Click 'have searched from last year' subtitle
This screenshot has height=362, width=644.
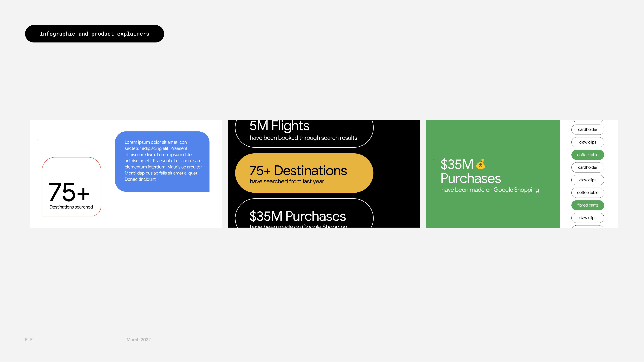tap(287, 181)
